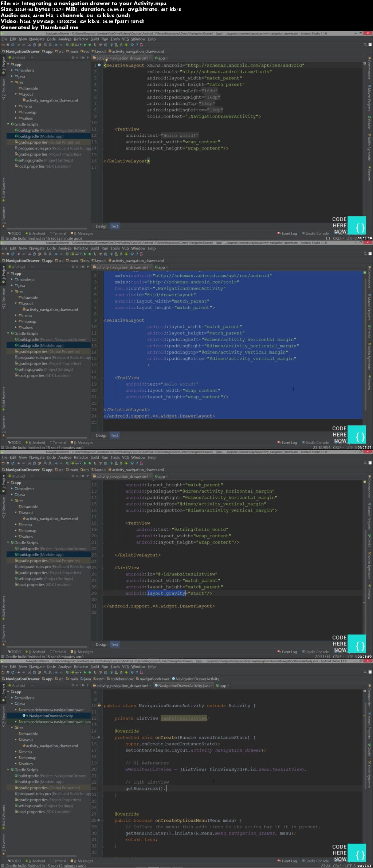Click Open folder icon in top frame toolbar
The image size is (373, 868).
[x=3, y=45]
